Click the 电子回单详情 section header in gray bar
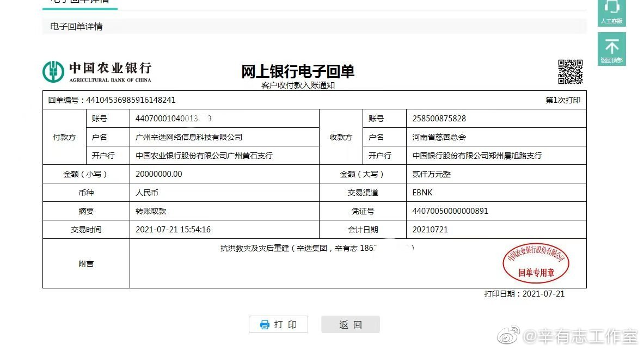 tap(76, 26)
